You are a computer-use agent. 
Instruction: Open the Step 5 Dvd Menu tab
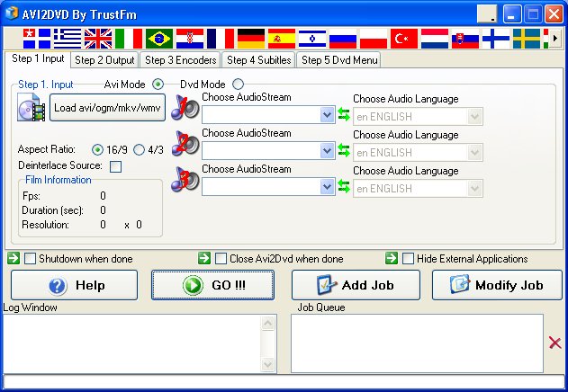338,60
